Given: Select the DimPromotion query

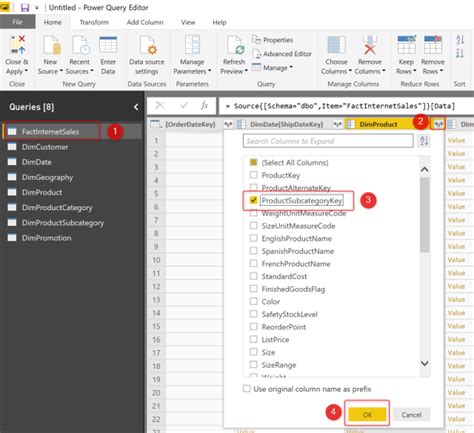Looking at the screenshot, I should (46, 238).
